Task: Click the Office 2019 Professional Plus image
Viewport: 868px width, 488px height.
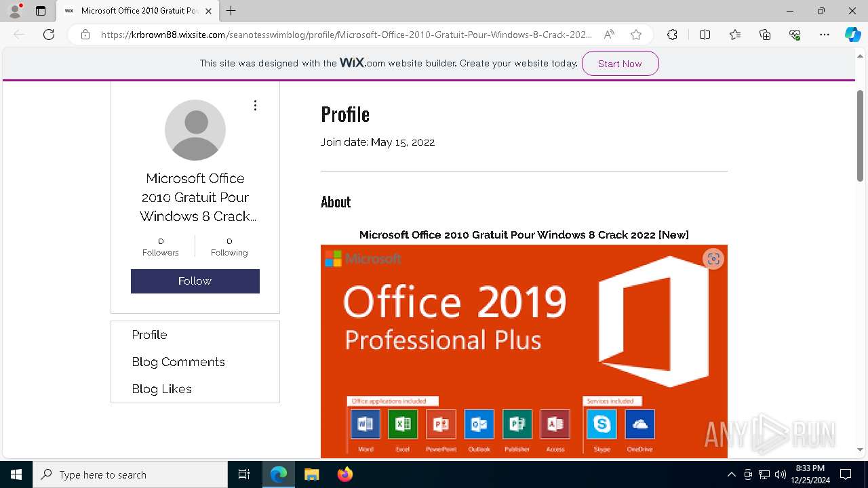Action: click(524, 351)
